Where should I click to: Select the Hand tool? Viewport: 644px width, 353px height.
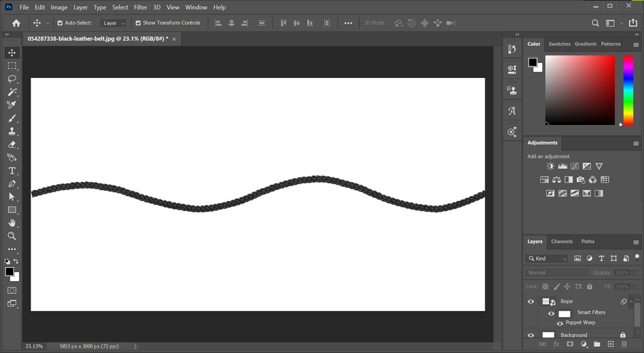12,223
